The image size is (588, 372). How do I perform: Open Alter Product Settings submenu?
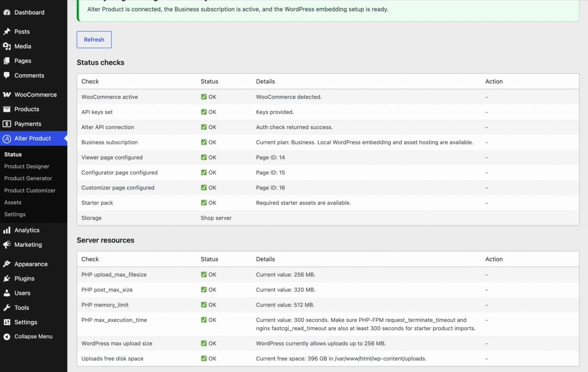(x=15, y=214)
